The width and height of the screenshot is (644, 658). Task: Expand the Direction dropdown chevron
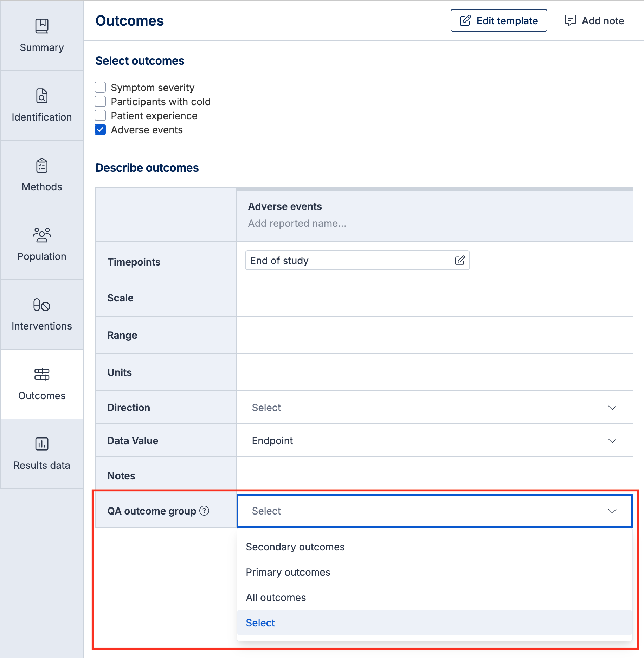612,408
